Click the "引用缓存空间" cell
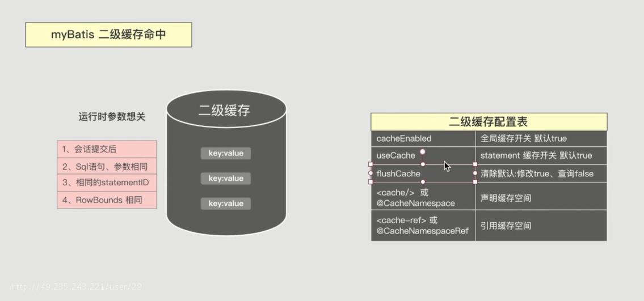The image size is (644, 301). pyautogui.click(x=541, y=226)
